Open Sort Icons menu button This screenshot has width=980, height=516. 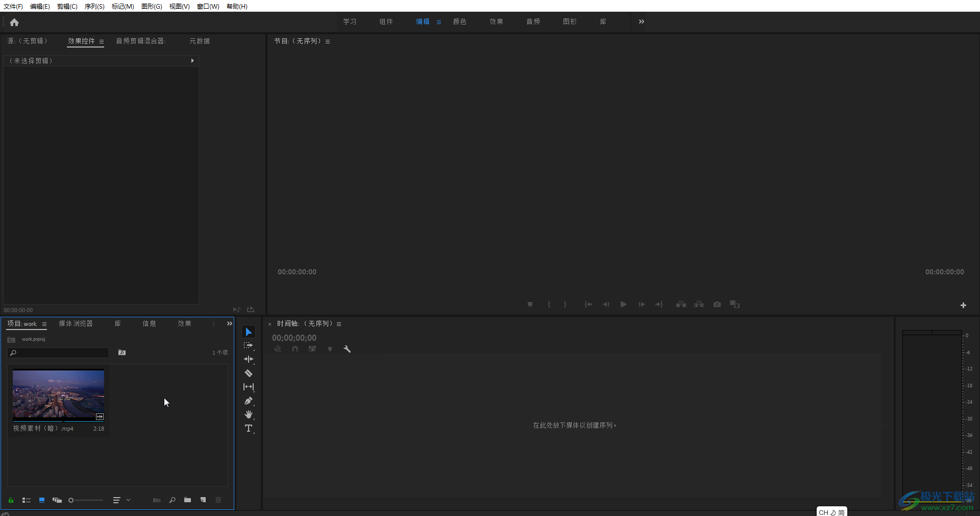(x=117, y=500)
